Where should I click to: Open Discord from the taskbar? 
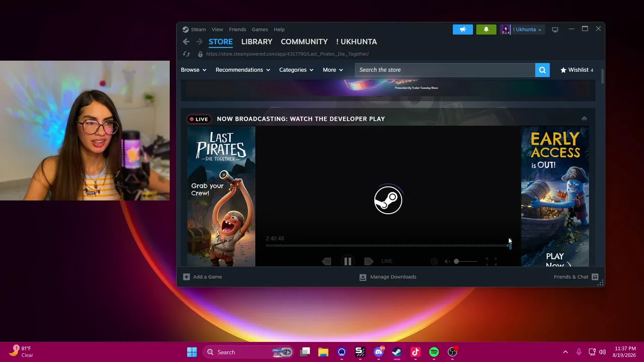[x=378, y=352]
